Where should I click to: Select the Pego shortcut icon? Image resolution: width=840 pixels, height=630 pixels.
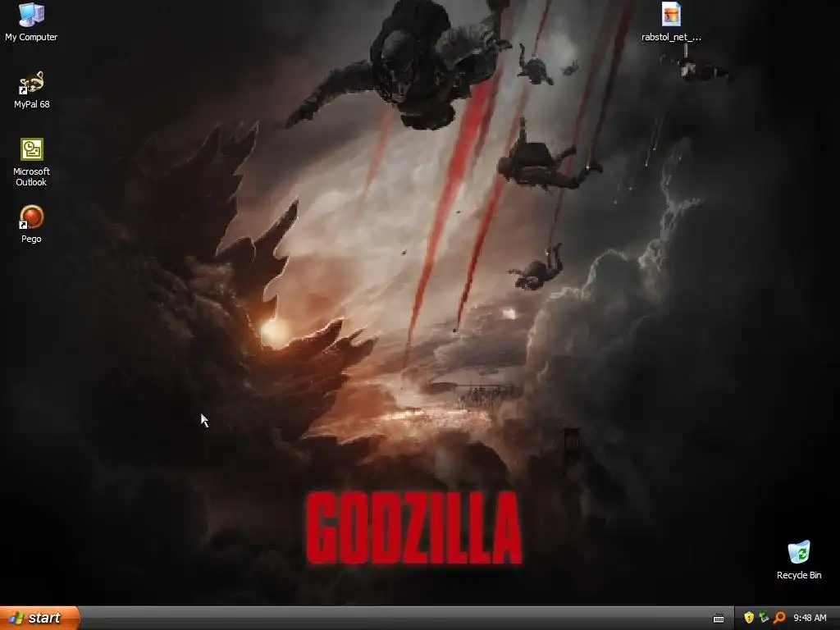coord(31,224)
